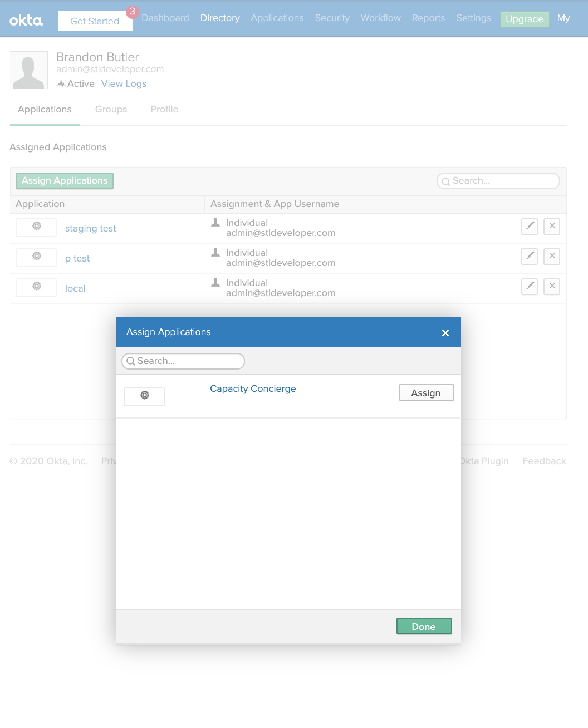588x728 pixels.
Task: Click the gear icon for staging test
Action: (x=36, y=227)
